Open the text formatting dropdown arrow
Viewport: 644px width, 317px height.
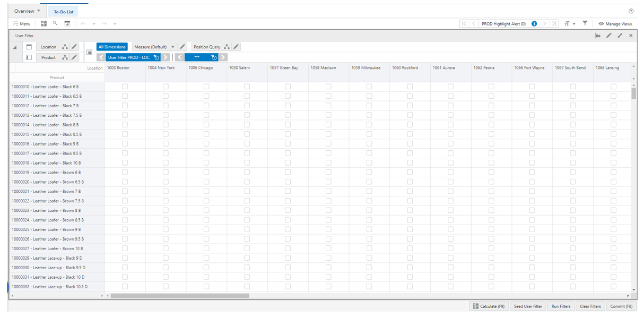[574, 23]
